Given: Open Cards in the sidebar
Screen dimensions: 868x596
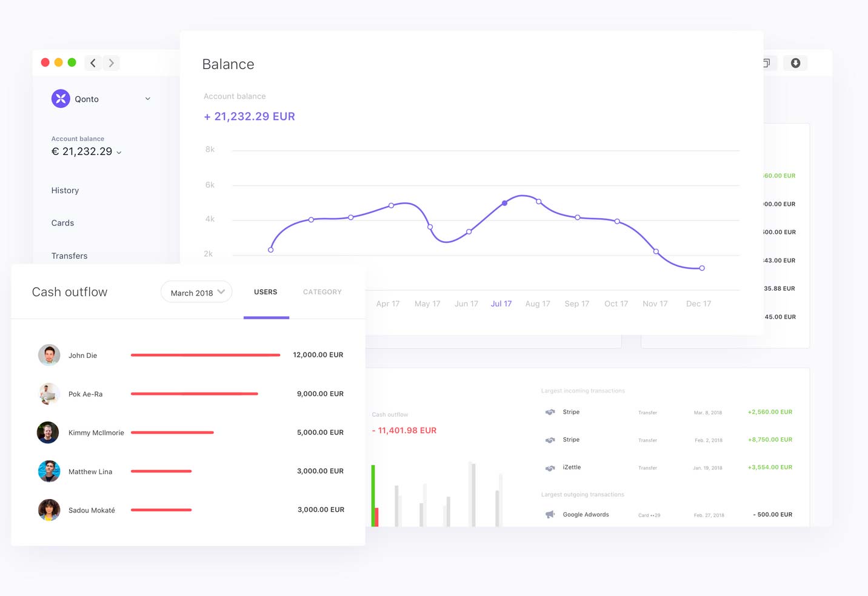Looking at the screenshot, I should pyautogui.click(x=62, y=223).
